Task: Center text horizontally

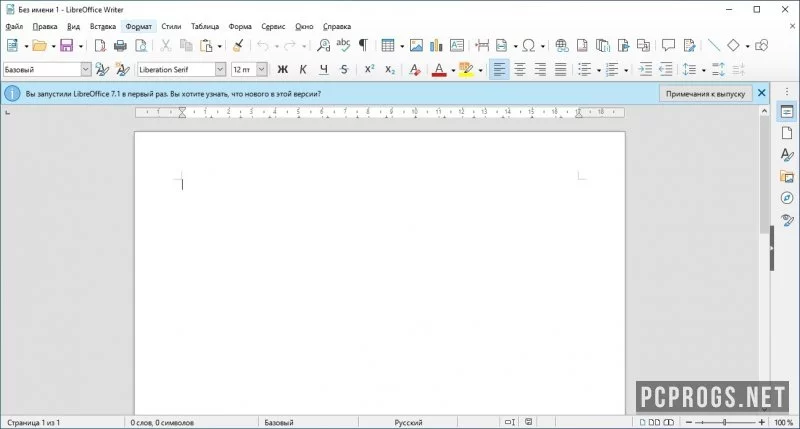Action: tap(520, 69)
